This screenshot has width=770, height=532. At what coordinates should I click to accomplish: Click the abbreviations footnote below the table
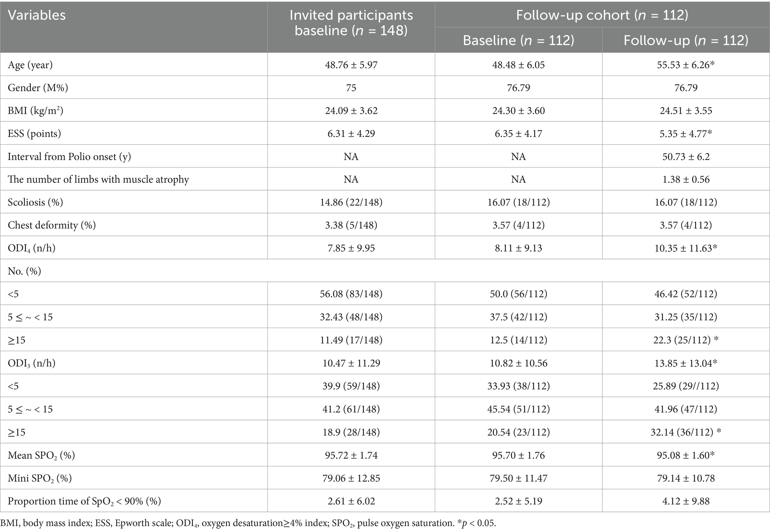(248, 523)
